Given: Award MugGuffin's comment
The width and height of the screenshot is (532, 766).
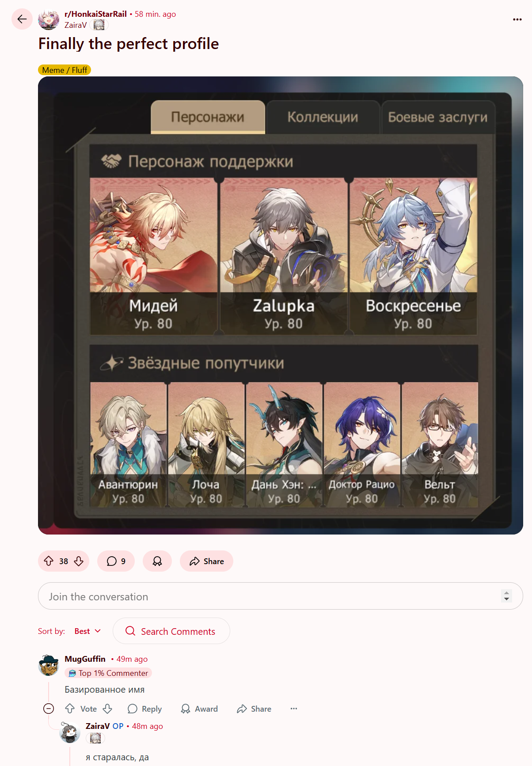Looking at the screenshot, I should pos(199,709).
